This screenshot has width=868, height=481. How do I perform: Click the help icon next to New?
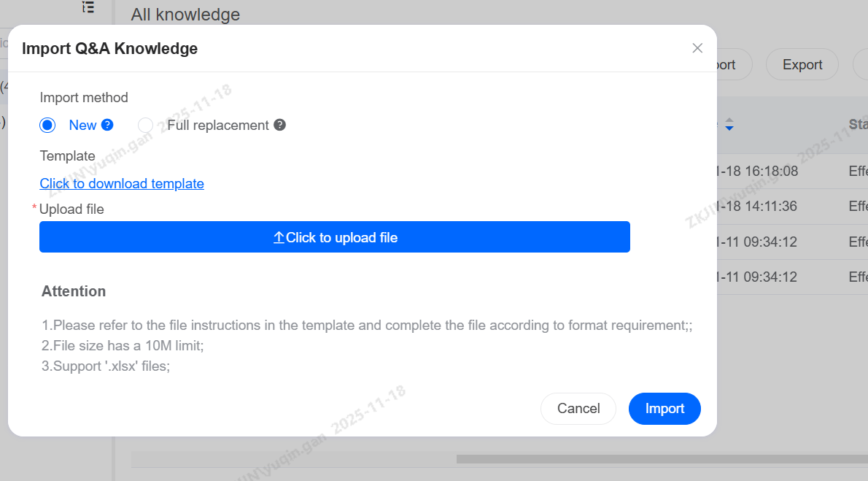click(x=107, y=125)
